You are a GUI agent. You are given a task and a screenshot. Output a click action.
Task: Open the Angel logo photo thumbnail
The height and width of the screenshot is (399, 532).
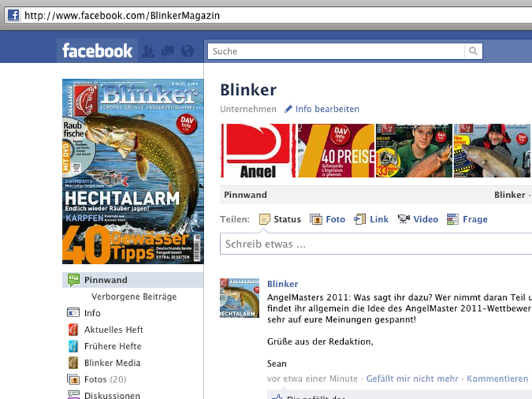click(257, 150)
